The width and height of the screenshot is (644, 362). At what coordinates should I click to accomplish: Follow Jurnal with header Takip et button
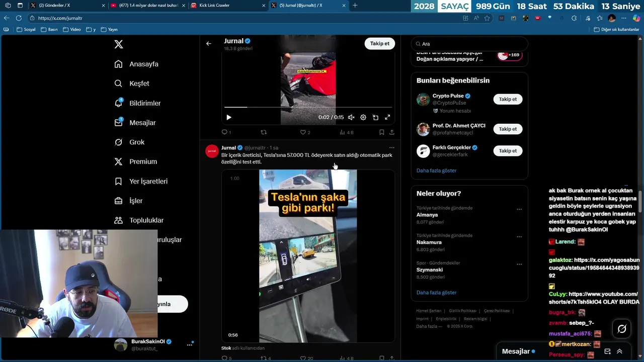click(379, 44)
